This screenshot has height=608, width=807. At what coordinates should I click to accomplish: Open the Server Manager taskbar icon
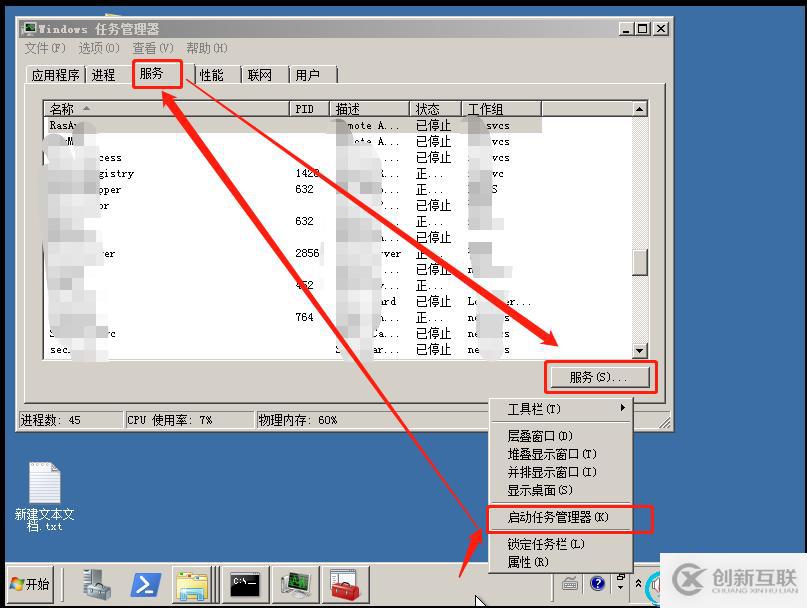click(96, 584)
